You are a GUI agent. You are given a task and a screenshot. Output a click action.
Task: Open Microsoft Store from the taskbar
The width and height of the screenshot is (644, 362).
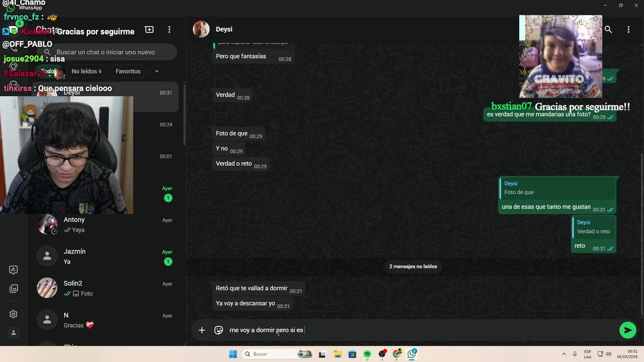(352, 354)
